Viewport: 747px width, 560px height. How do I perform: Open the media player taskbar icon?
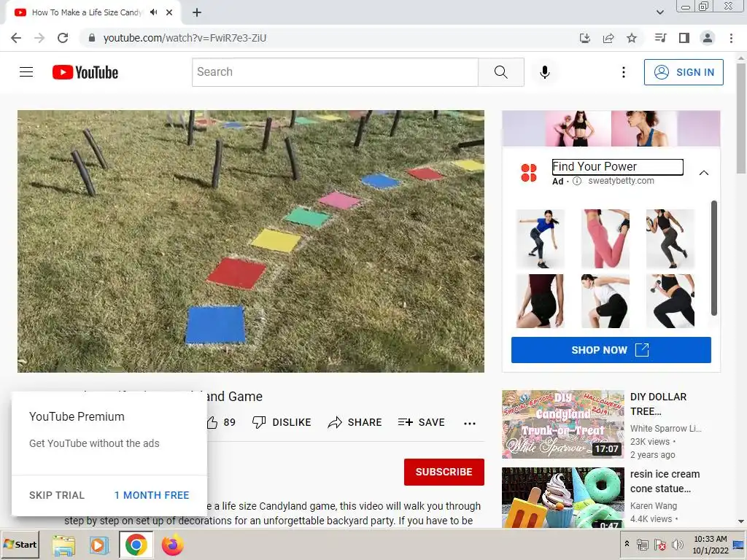[98, 545]
